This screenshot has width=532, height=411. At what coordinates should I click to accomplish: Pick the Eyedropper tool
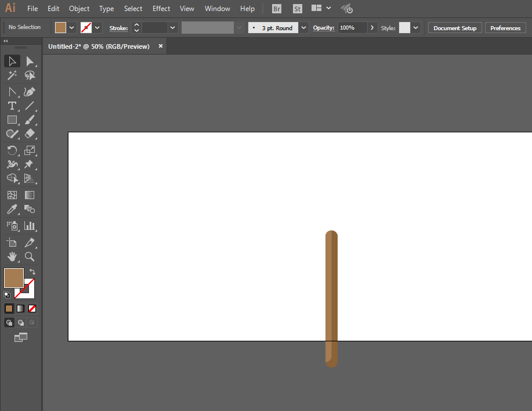click(x=12, y=210)
